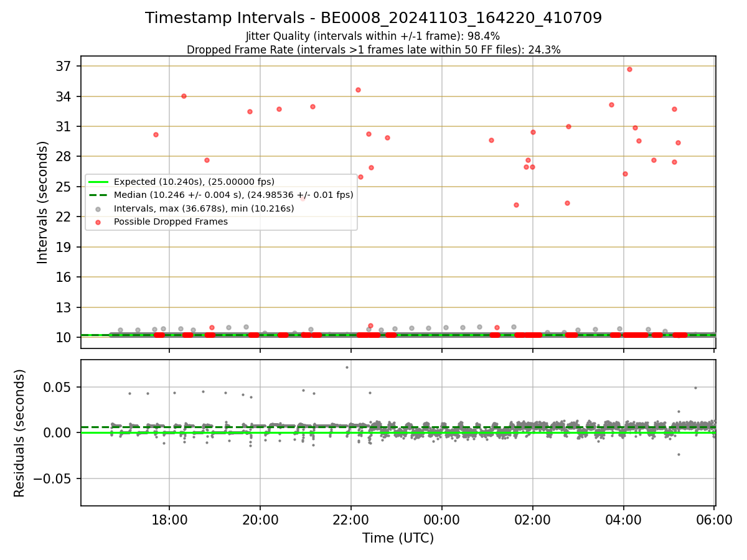This screenshot has width=747, height=560.
Task: Click the highest residual outlier dot just before 22:00
Action: [347, 367]
